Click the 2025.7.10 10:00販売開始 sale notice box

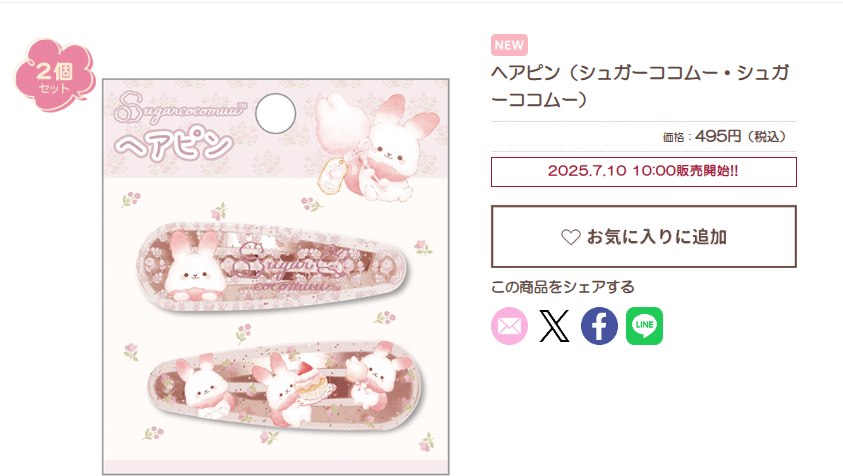point(644,172)
